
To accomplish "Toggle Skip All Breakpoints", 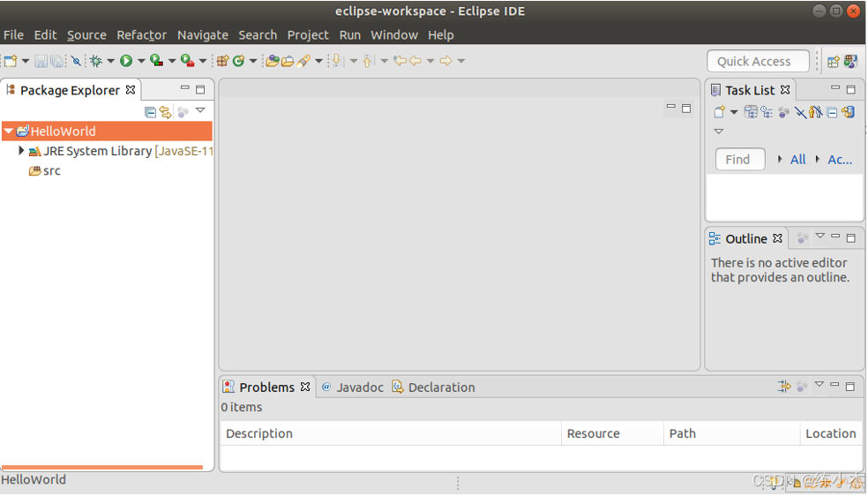I will coord(77,61).
